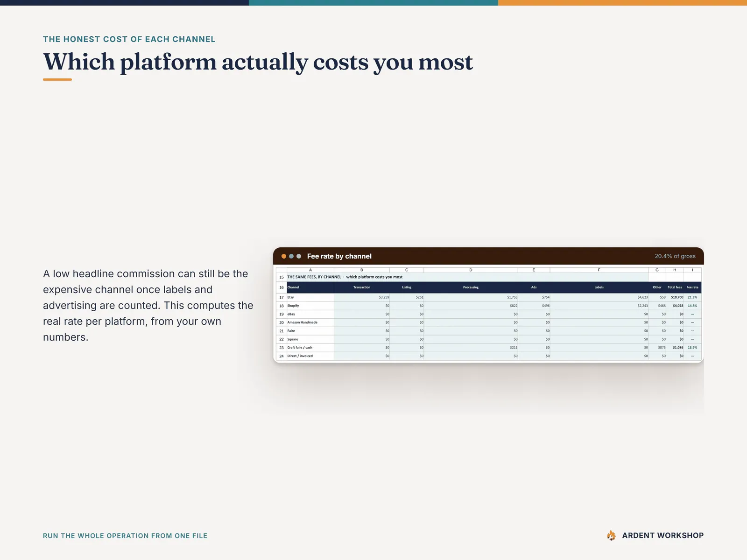Select the Square channel cell
Viewport: 747px width, 560px height.
310,339
